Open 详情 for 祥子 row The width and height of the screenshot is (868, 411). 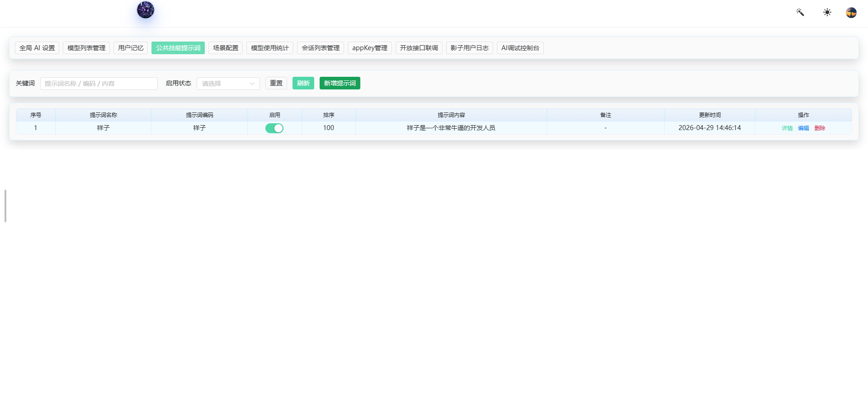787,128
